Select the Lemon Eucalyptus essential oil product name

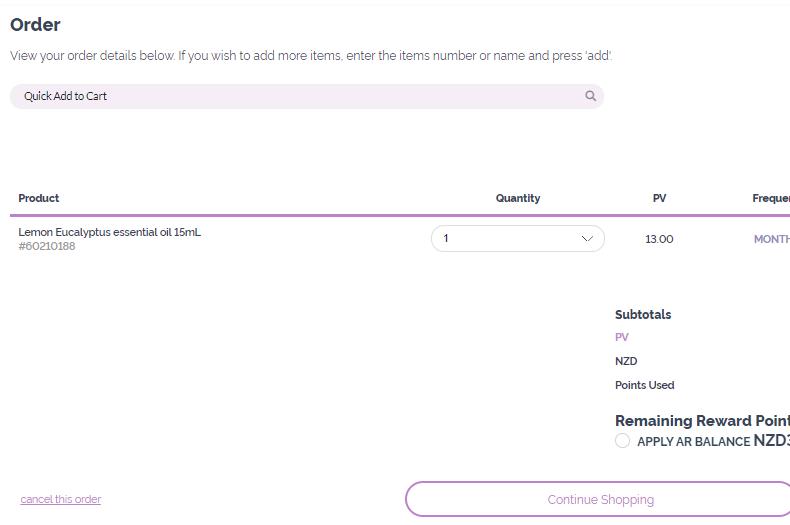coord(110,232)
